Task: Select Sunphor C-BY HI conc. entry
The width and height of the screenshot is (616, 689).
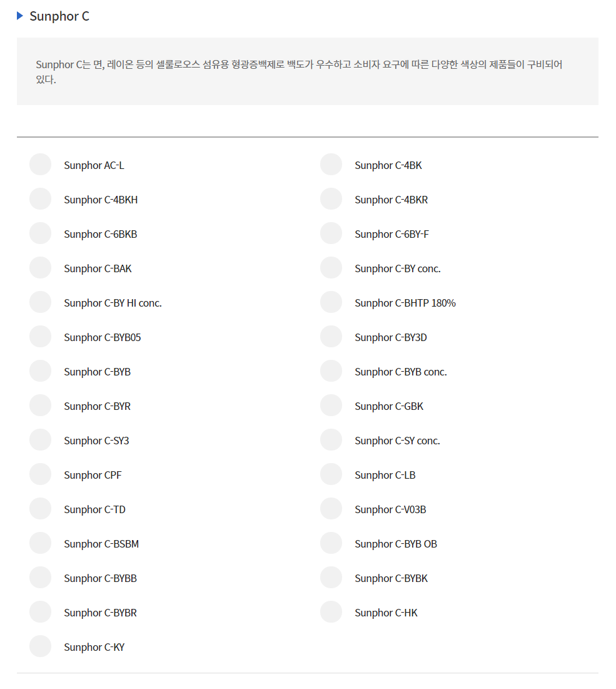Action: pos(113,303)
